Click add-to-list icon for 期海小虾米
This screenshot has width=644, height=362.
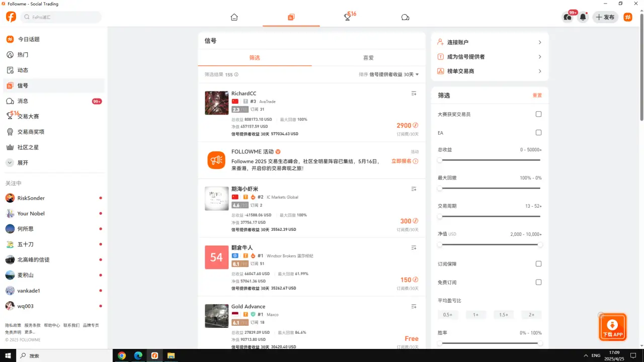(414, 189)
